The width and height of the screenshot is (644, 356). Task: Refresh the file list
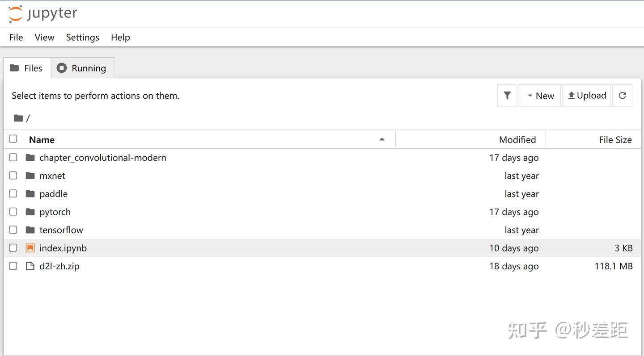[622, 96]
